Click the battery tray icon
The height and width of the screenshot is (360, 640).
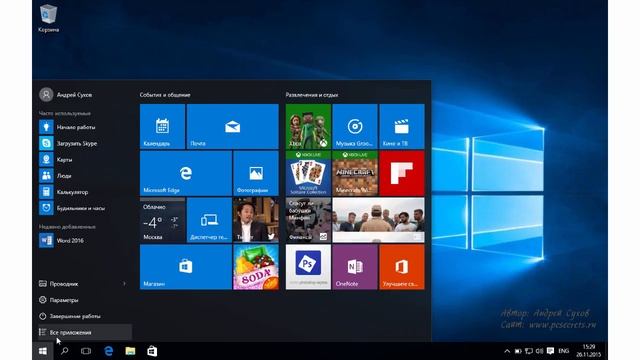point(518,351)
